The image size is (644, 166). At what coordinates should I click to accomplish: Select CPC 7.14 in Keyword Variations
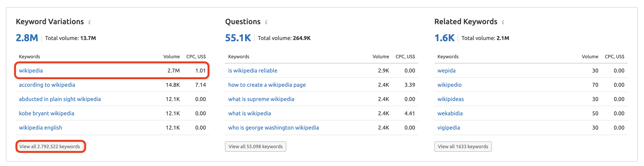pos(200,85)
